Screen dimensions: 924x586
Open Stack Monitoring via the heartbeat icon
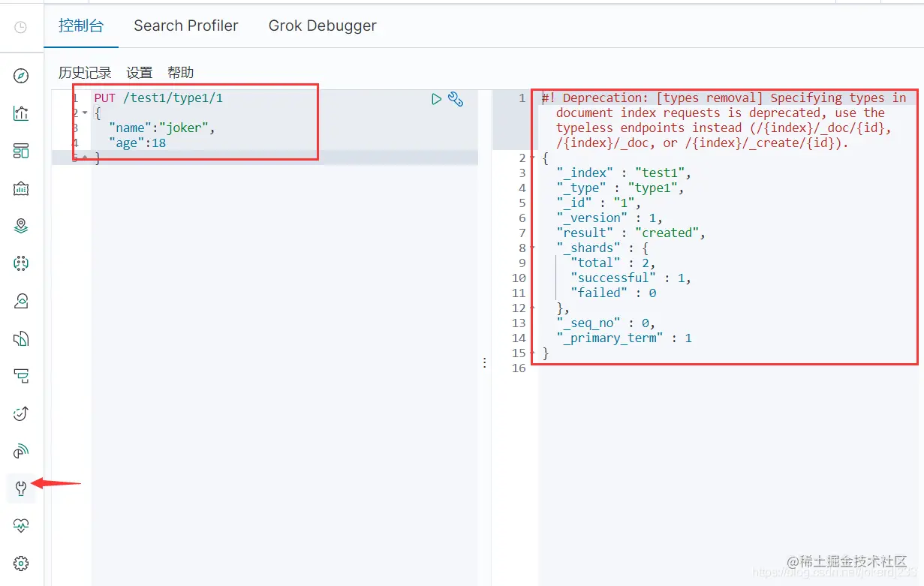pos(21,526)
